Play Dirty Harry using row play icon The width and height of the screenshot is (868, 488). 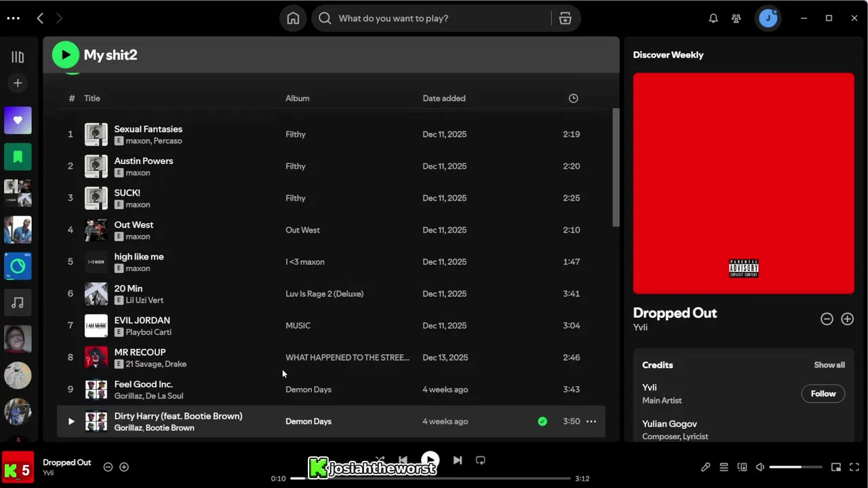point(71,421)
